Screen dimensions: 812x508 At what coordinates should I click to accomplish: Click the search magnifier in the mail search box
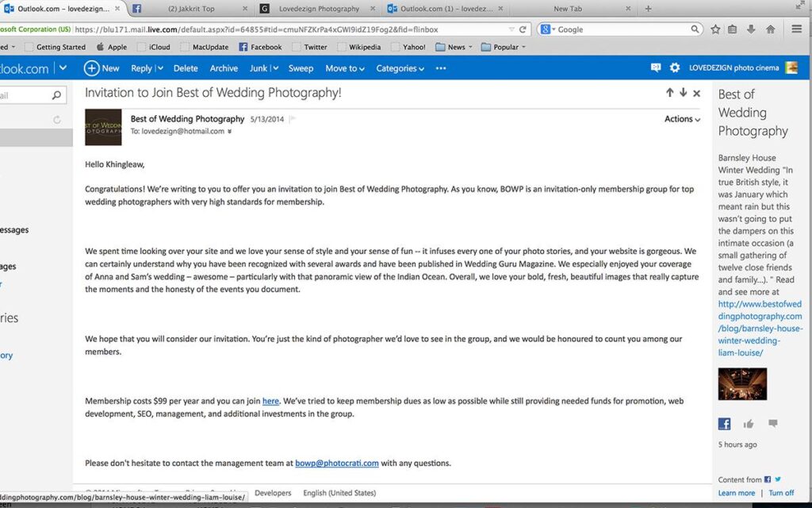point(56,95)
